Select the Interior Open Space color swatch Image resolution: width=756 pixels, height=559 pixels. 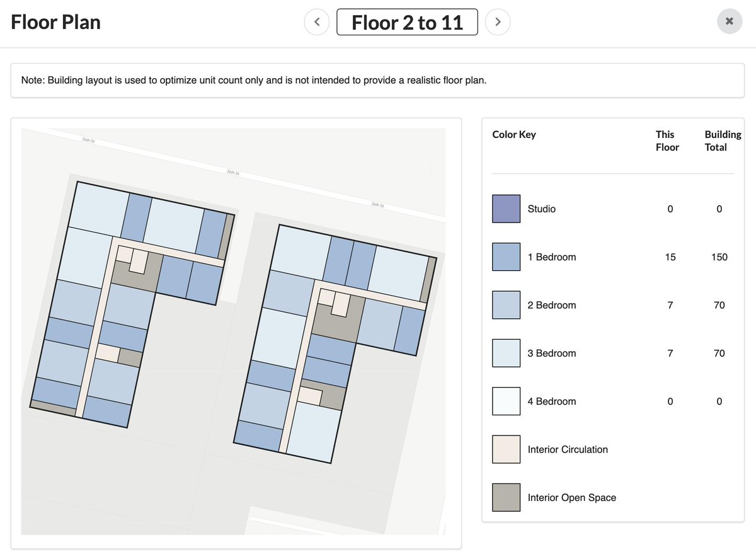(x=507, y=497)
